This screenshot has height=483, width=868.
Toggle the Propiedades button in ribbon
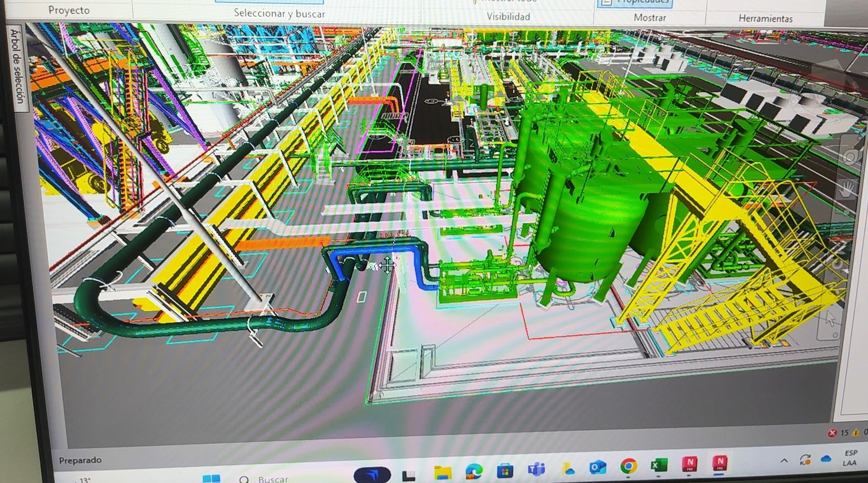pos(635,3)
